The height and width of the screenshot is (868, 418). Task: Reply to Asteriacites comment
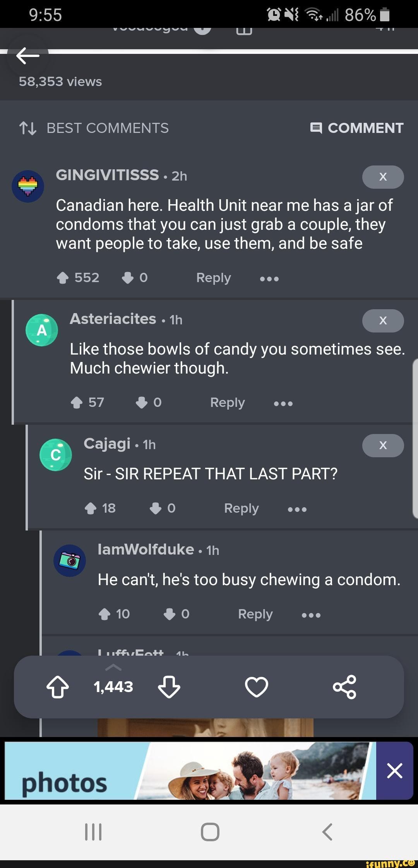(x=228, y=402)
